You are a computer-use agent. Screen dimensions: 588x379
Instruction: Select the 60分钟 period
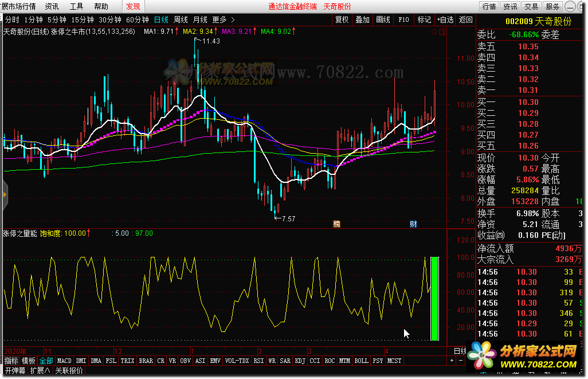[137, 19]
